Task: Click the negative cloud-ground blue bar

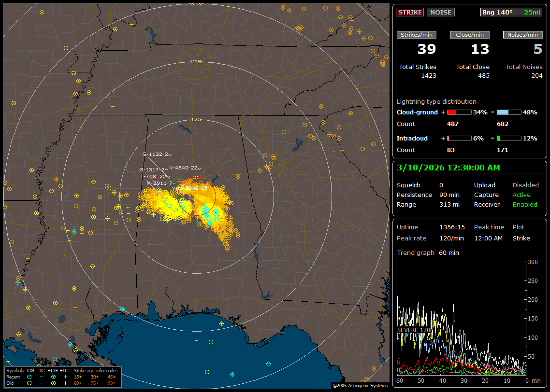Action: pyautogui.click(x=509, y=112)
